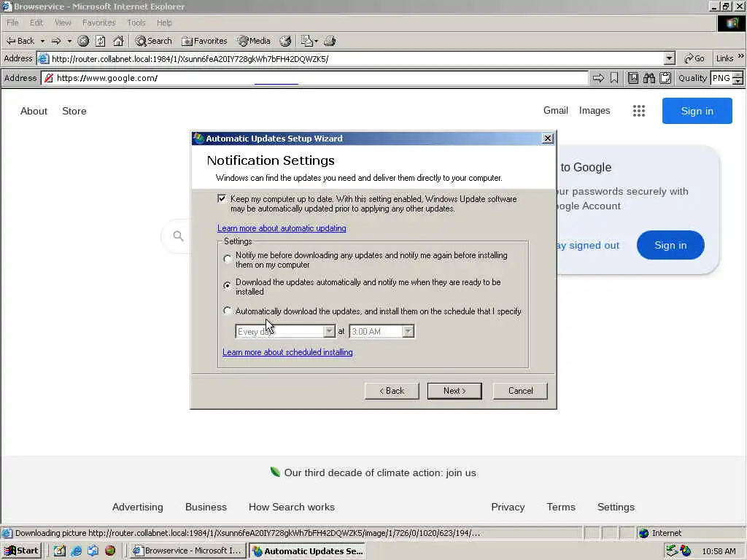Open Our third decade of climate action link
The width and height of the screenshot is (747, 560).
pyautogui.click(x=379, y=472)
